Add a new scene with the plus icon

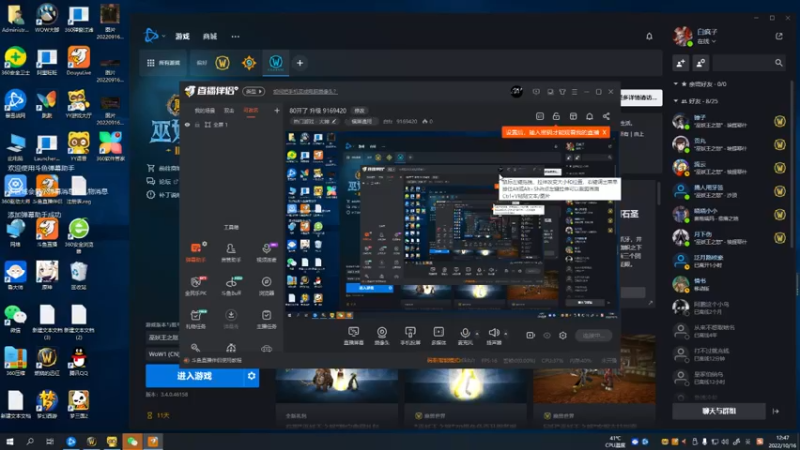277,110
